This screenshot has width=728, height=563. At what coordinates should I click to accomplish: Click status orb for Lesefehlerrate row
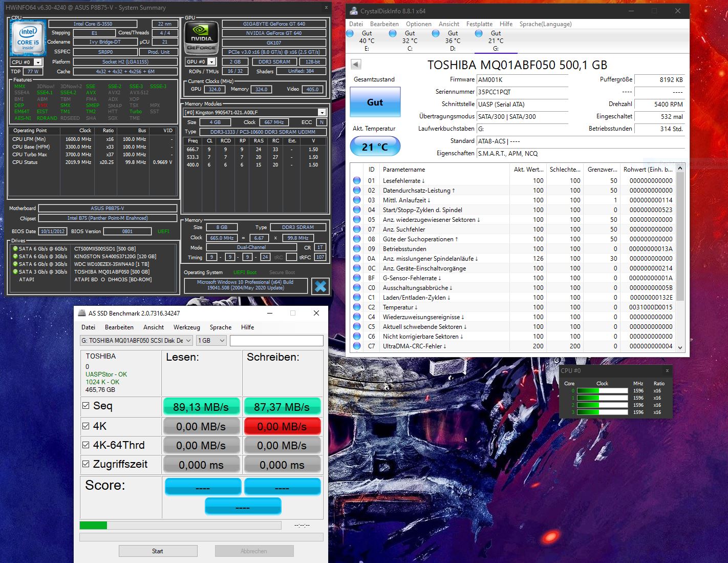coord(357,180)
